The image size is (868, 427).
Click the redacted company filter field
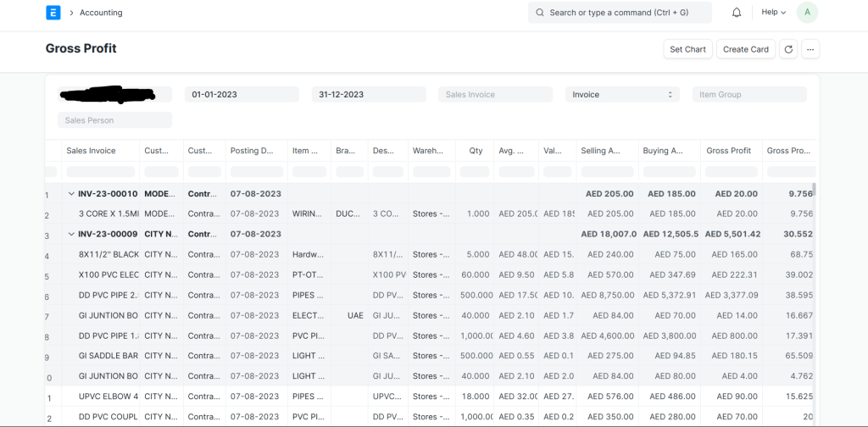pos(114,95)
